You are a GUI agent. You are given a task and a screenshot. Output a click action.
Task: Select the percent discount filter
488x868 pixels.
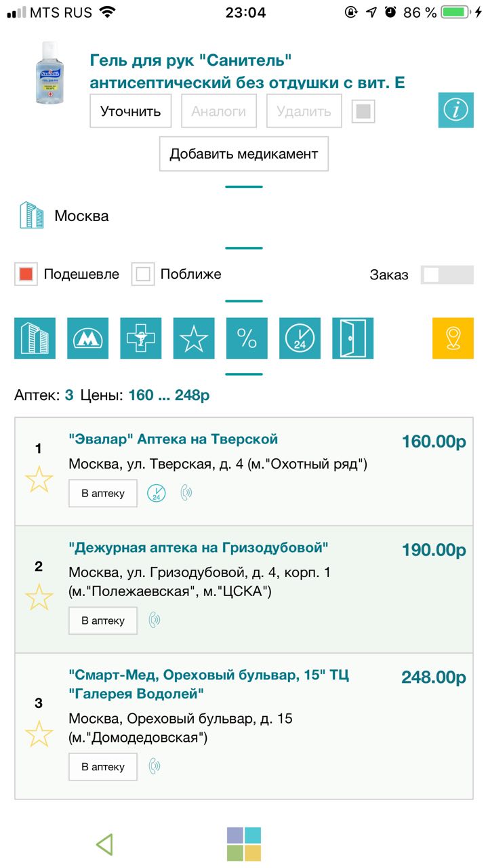[247, 338]
